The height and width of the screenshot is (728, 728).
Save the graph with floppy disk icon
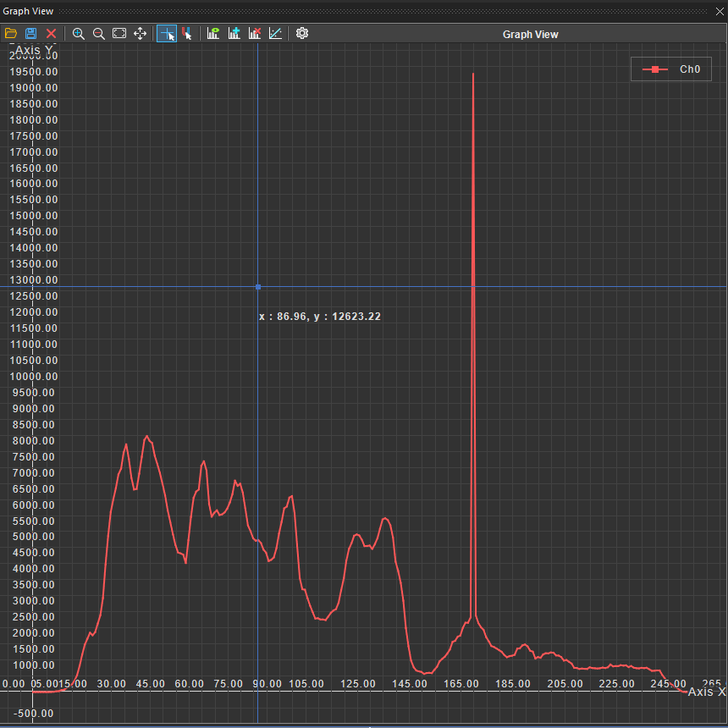click(30, 33)
